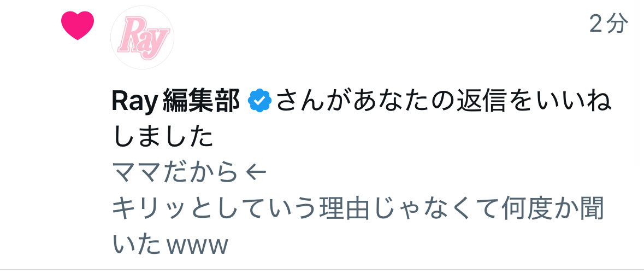644x273 pixels.
Task: Click the 2分 timestamp
Action: click(608, 24)
